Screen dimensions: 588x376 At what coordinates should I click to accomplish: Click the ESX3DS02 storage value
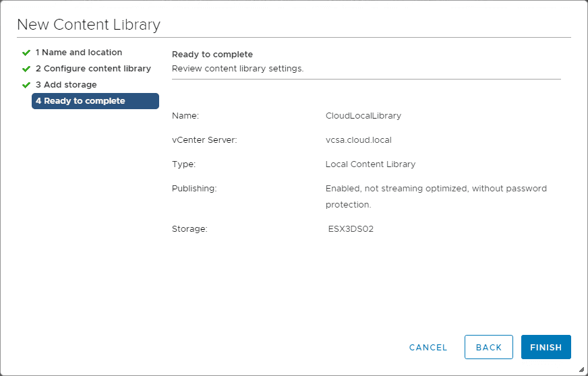coord(351,229)
